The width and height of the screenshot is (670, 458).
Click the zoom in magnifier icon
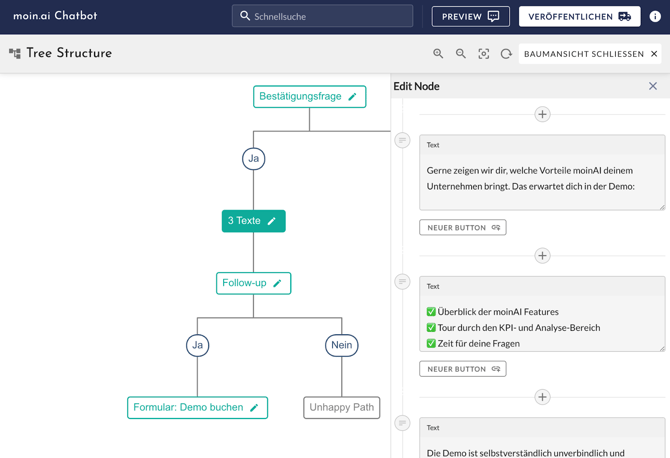pos(438,54)
